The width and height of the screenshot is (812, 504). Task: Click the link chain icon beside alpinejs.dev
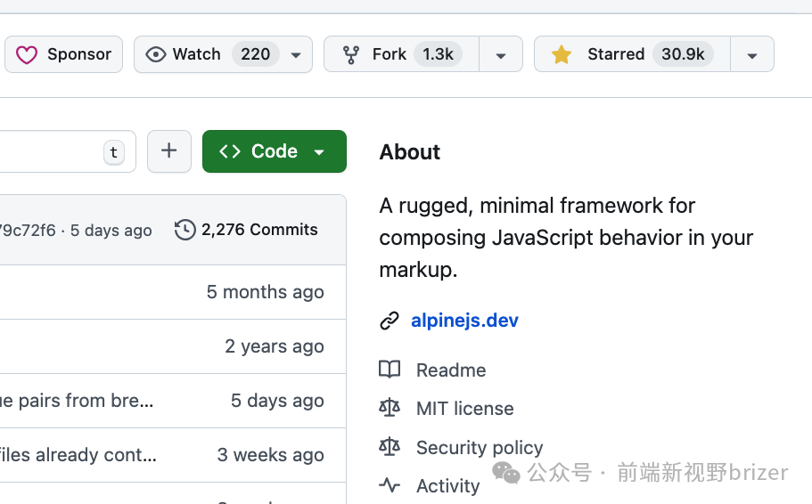tap(390, 321)
